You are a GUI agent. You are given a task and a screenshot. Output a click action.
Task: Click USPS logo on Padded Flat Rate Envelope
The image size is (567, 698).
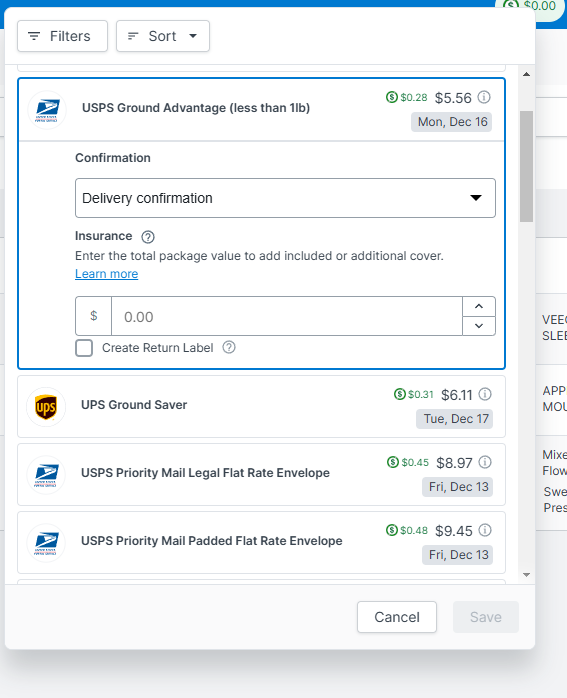point(46,543)
